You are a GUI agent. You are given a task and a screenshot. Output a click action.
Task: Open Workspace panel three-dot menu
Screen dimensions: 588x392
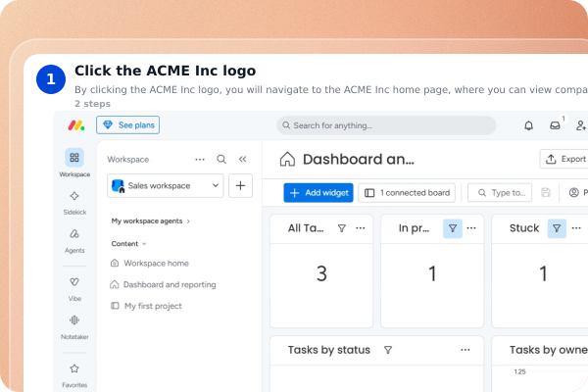point(200,160)
